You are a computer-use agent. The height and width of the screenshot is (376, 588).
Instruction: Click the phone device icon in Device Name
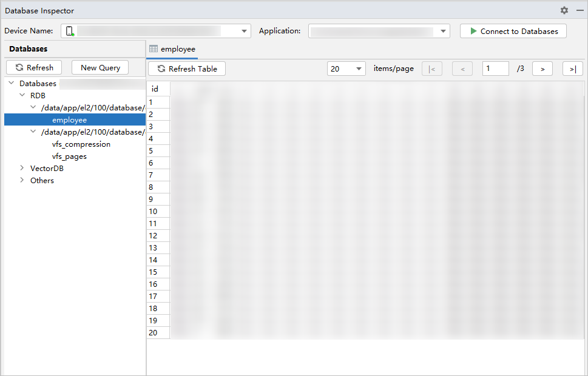pyautogui.click(x=70, y=31)
